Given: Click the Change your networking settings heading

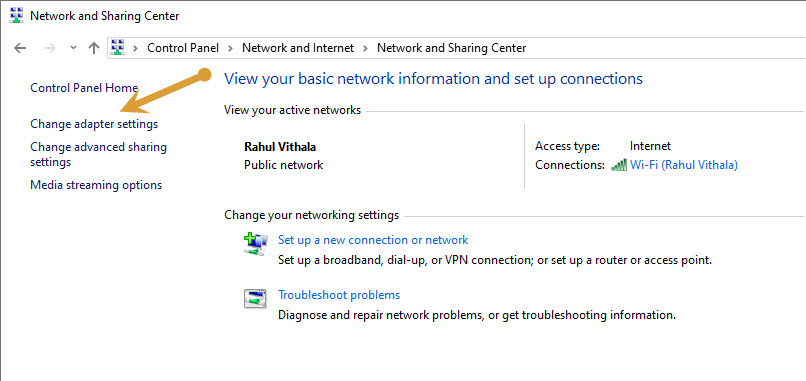Looking at the screenshot, I should click(312, 215).
